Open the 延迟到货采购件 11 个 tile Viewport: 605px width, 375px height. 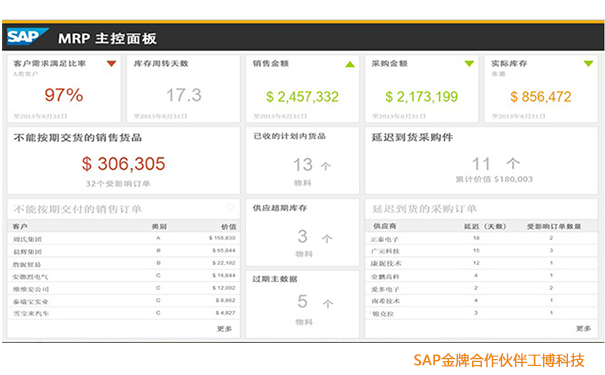coord(481,160)
